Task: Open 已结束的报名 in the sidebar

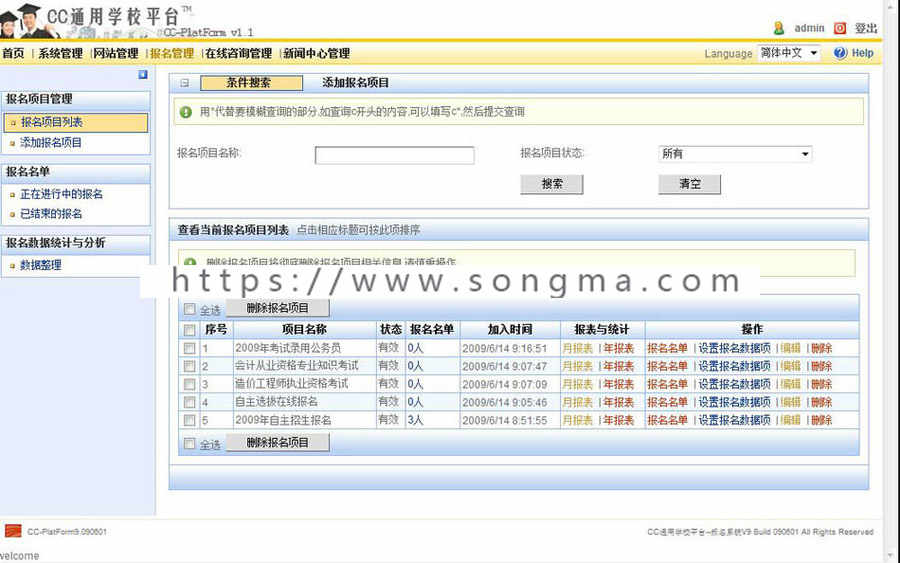Action: (51, 213)
